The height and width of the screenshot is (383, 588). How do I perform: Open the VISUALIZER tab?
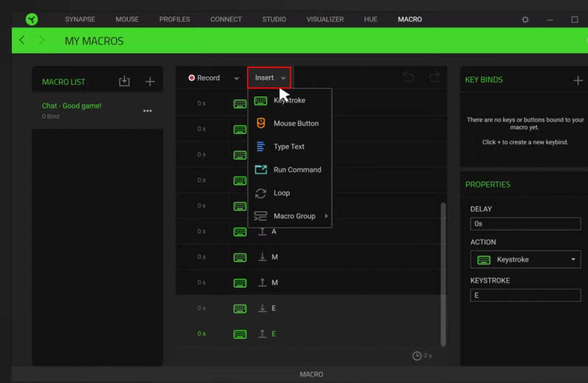coord(325,19)
